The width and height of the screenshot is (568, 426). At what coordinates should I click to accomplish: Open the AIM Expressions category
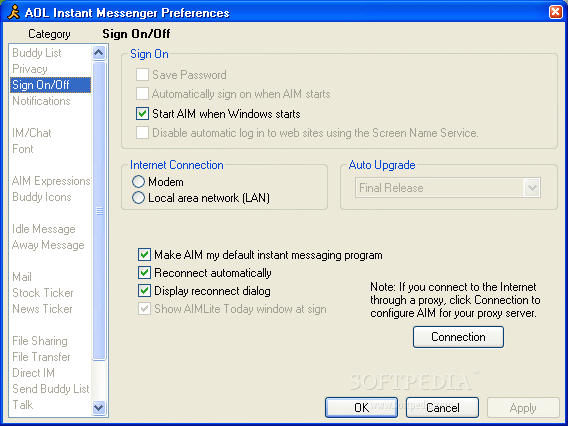click(x=51, y=181)
